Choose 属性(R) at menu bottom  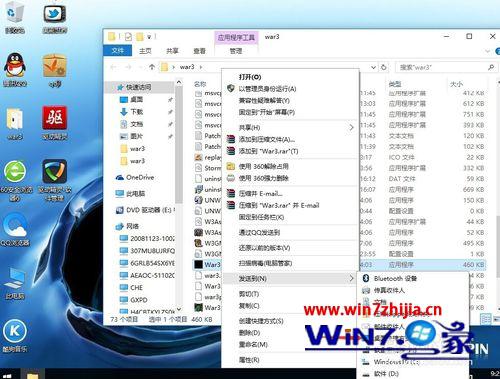pyautogui.click(x=249, y=360)
